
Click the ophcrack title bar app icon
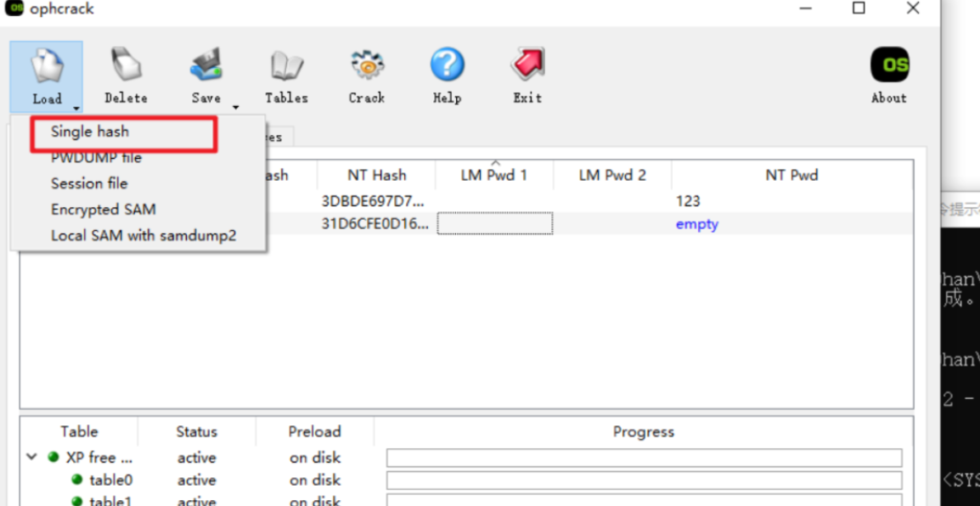point(14,8)
